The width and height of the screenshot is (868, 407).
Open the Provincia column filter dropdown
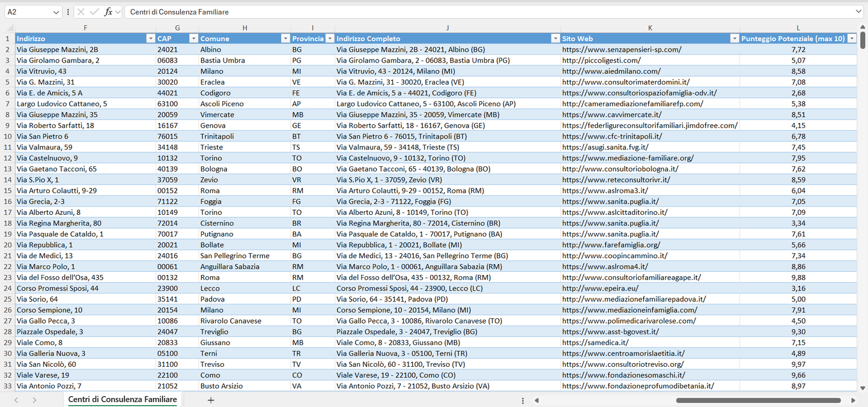click(x=329, y=38)
